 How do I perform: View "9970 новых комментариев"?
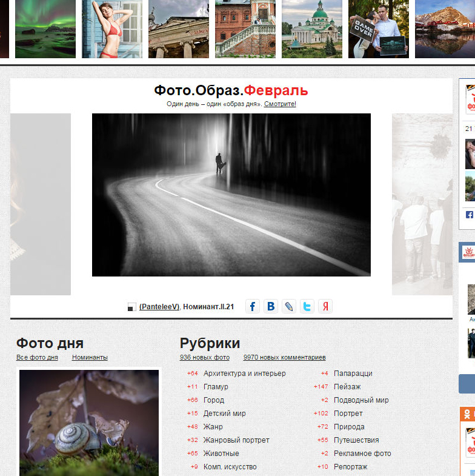coord(284,357)
